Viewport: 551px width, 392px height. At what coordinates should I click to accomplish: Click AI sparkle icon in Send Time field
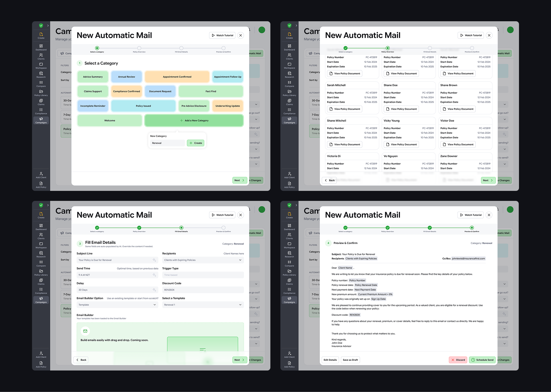coord(154,275)
